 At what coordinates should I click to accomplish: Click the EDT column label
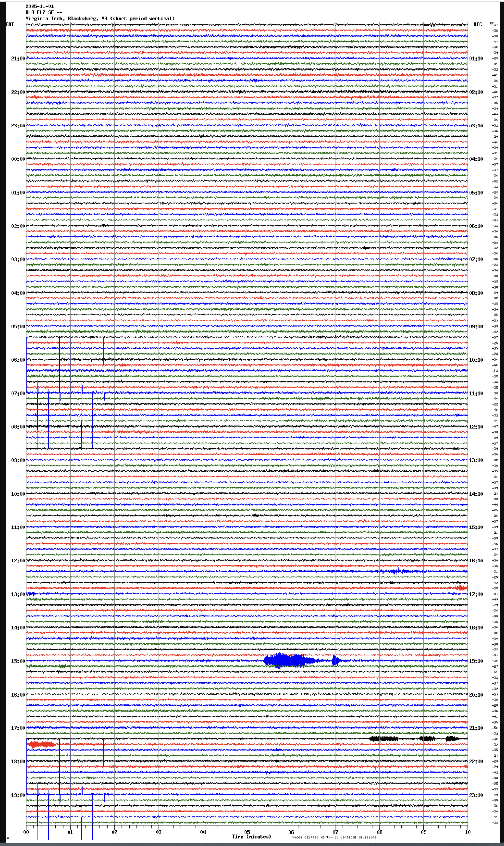coord(10,24)
